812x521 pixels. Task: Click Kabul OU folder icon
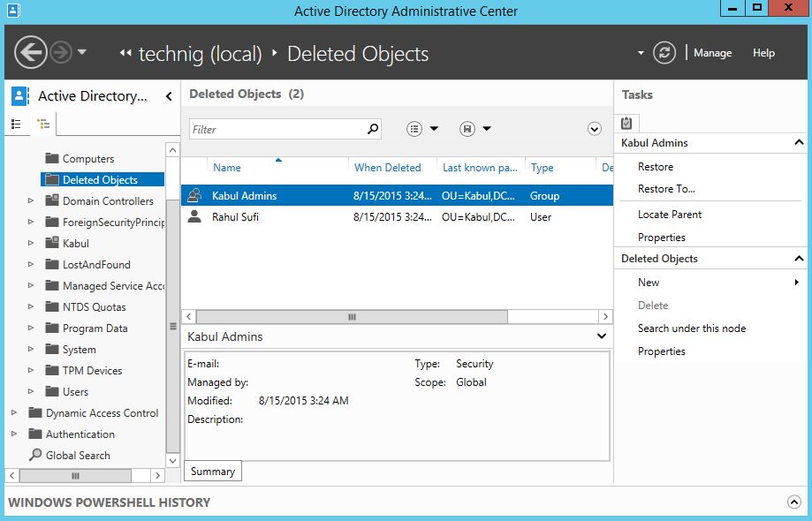tap(52, 243)
